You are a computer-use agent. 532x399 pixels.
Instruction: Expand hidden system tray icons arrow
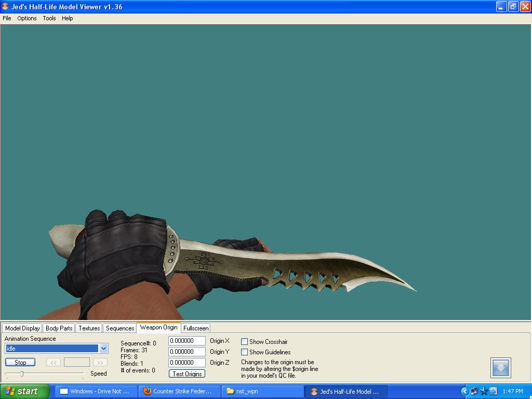point(464,391)
